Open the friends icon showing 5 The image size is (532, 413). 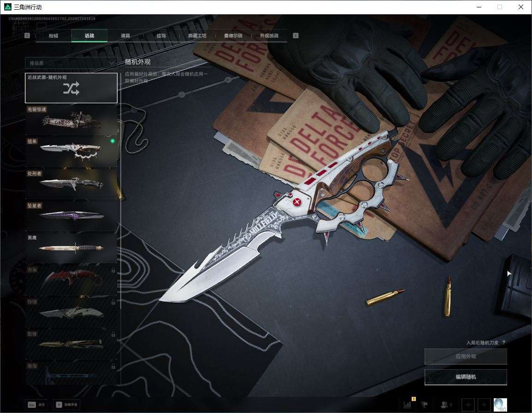click(x=446, y=405)
